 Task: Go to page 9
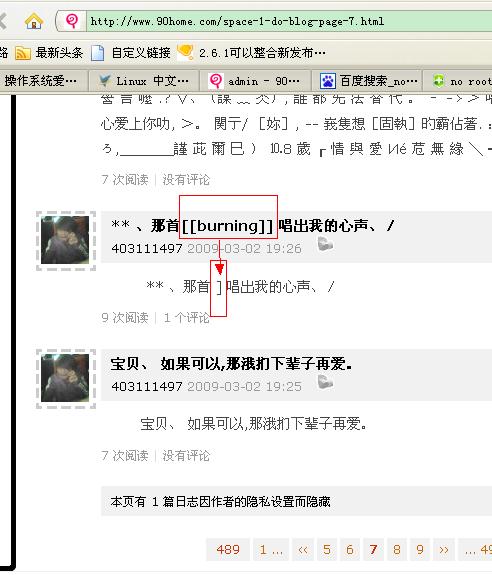click(x=420, y=549)
